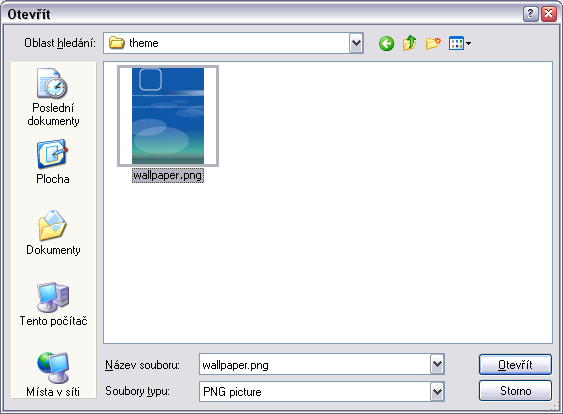Image resolution: width=563 pixels, height=414 pixels.
Task: Expand the Soubory typu dropdown arrow
Action: point(437,391)
